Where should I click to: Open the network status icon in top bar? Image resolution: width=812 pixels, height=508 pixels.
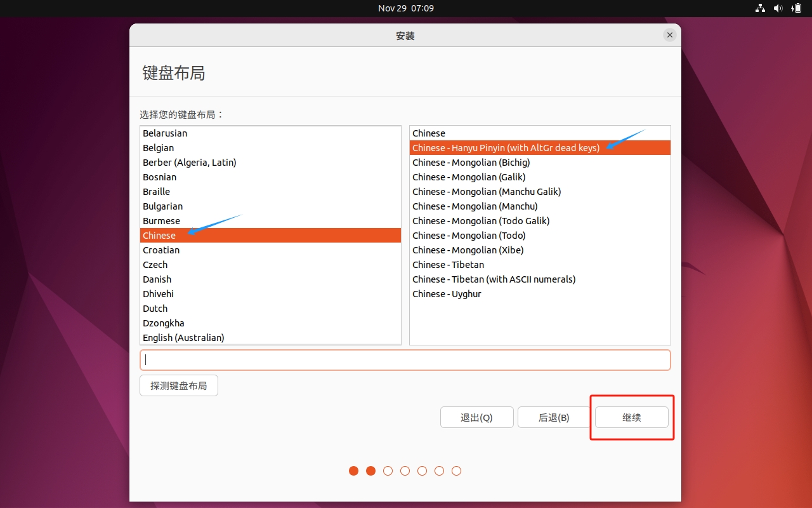(x=760, y=8)
